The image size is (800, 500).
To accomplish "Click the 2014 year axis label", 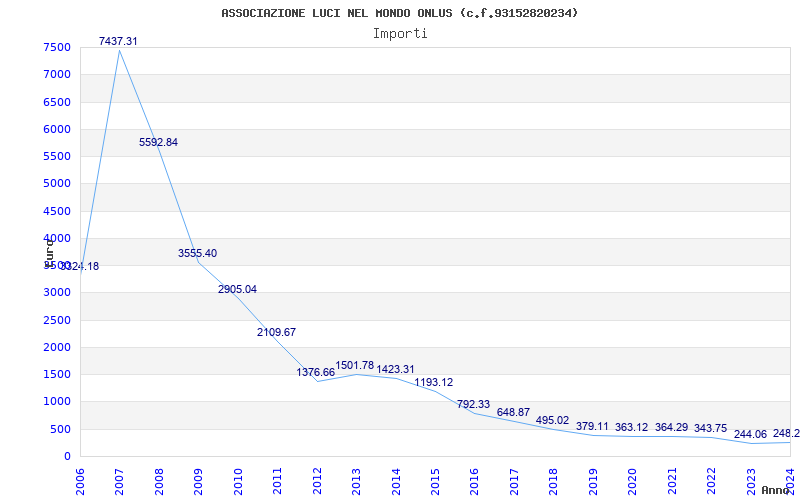I will click(396, 481).
